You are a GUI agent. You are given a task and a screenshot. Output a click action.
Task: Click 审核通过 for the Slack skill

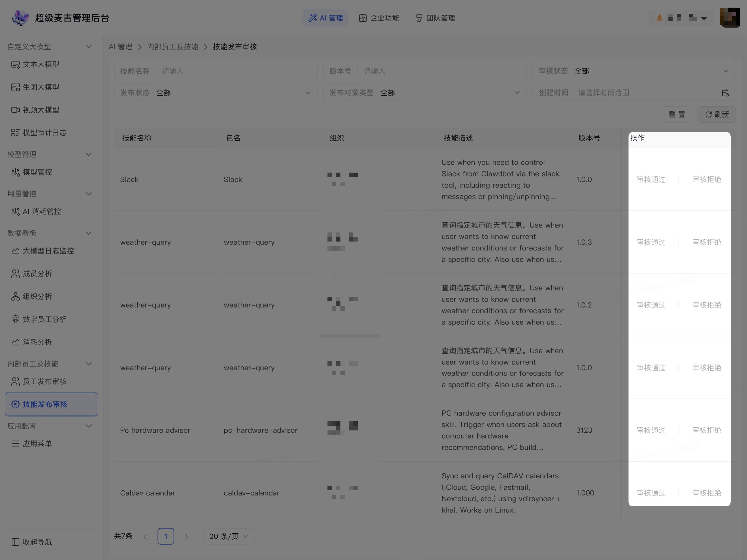coord(651,180)
